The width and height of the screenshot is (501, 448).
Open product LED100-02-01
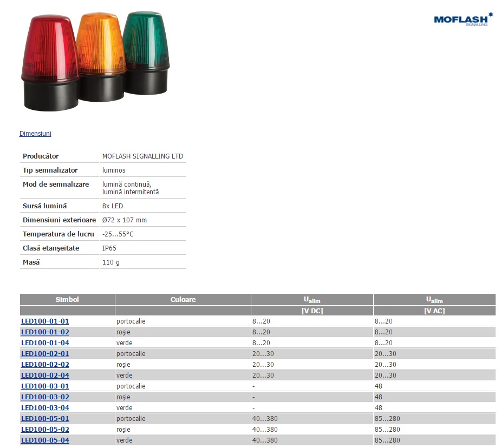[45, 353]
